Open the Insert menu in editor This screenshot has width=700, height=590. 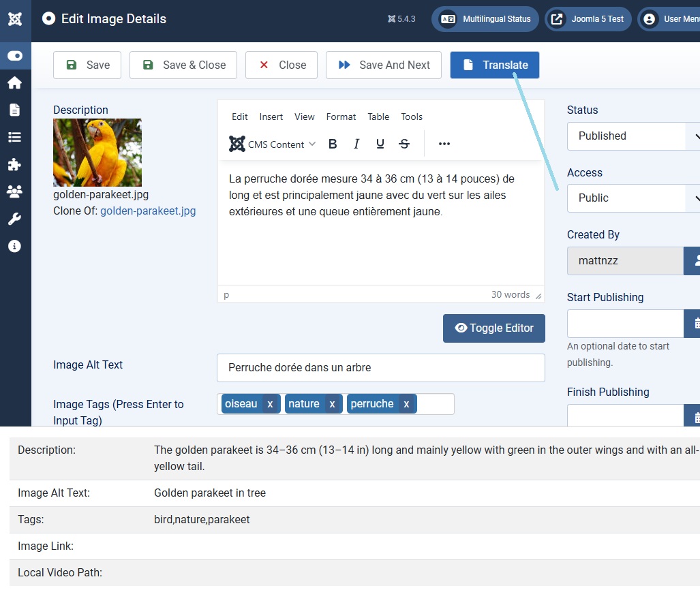[x=271, y=117]
